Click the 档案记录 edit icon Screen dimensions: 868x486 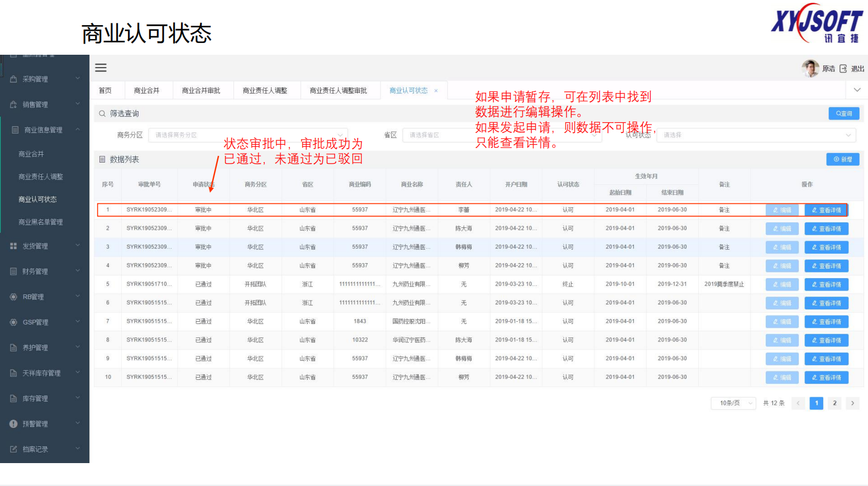(13, 449)
